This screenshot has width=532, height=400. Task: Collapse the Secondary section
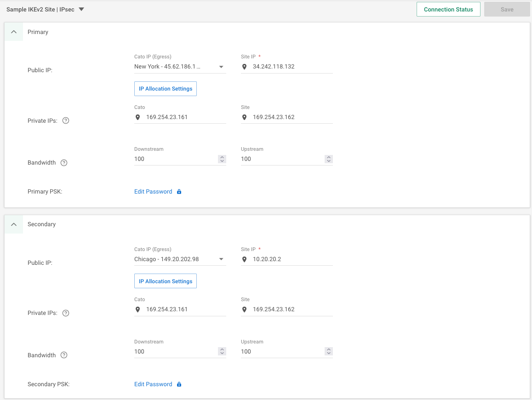13,224
